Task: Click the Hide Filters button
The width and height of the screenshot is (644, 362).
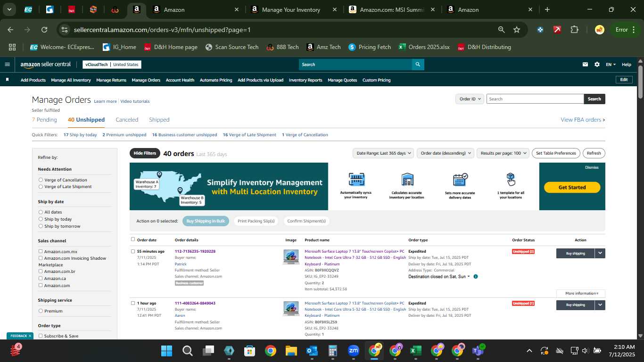Action: pyautogui.click(x=145, y=153)
